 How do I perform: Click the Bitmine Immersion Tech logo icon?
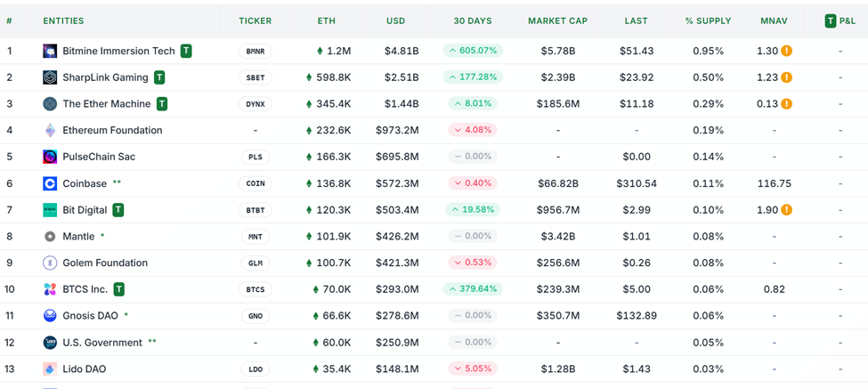click(50, 52)
